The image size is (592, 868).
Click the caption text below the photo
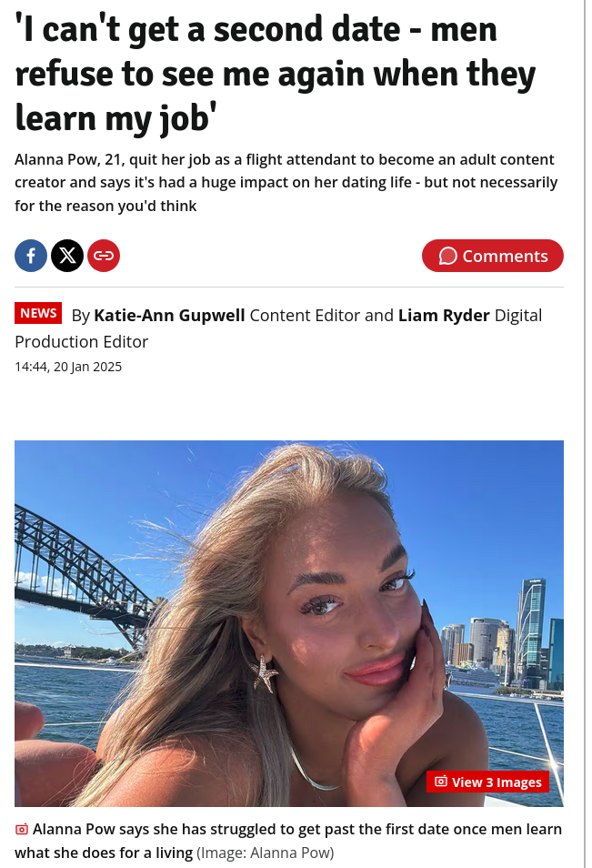288,841
